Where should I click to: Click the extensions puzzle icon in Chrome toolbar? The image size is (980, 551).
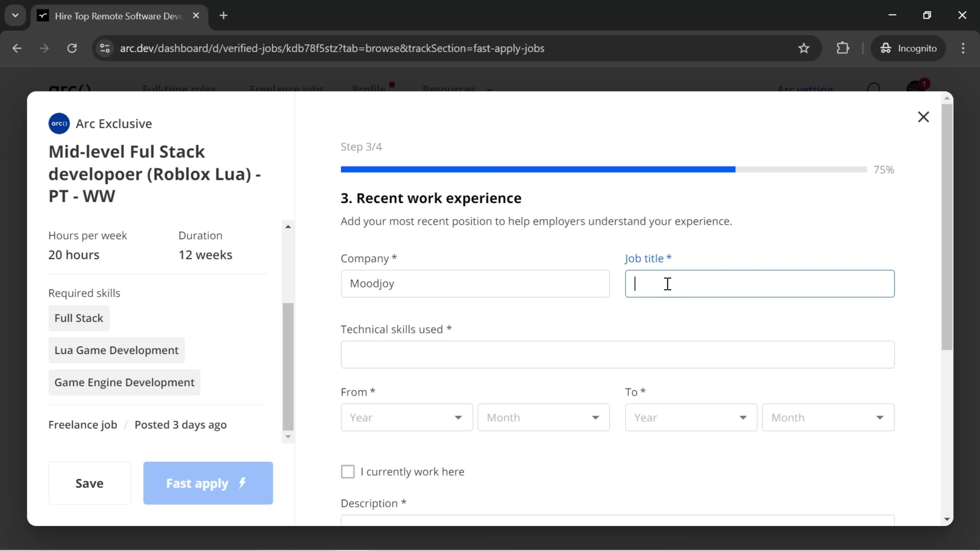pyautogui.click(x=844, y=48)
